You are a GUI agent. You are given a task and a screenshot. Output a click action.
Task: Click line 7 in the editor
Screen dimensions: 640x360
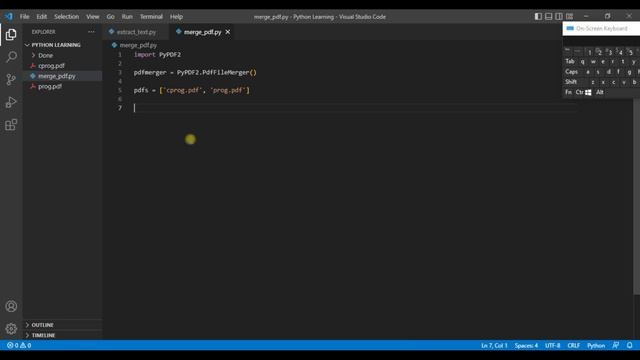pos(355,108)
